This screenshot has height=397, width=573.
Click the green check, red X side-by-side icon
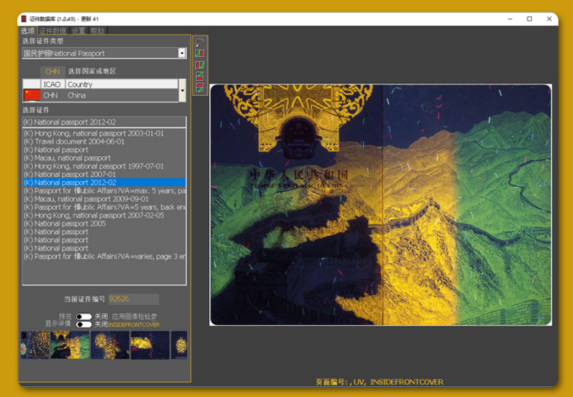click(200, 54)
